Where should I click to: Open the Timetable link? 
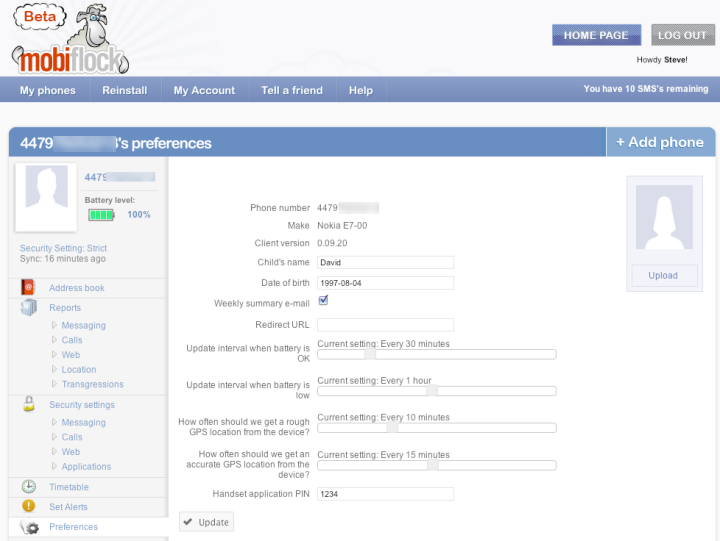pyautogui.click(x=69, y=487)
